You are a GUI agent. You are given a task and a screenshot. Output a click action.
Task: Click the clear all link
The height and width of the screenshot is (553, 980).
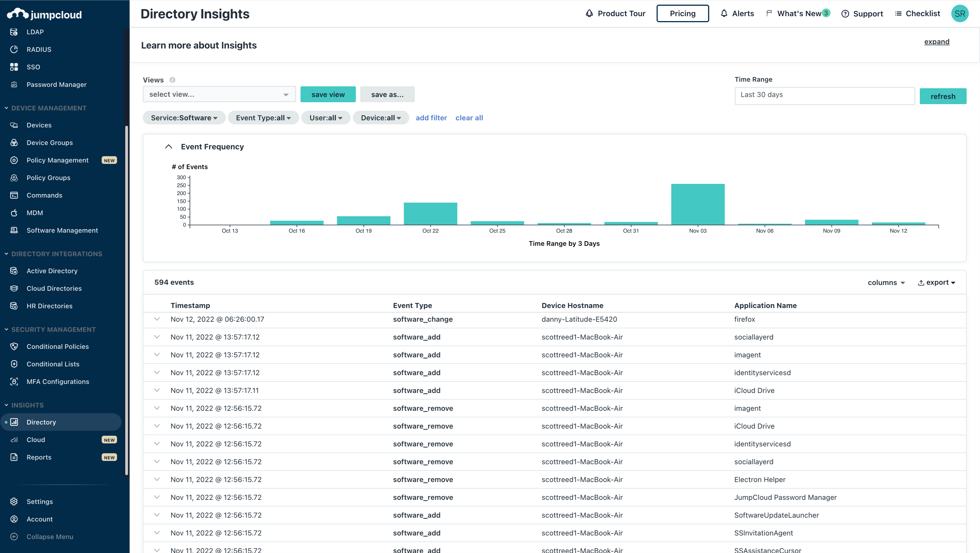tap(469, 118)
